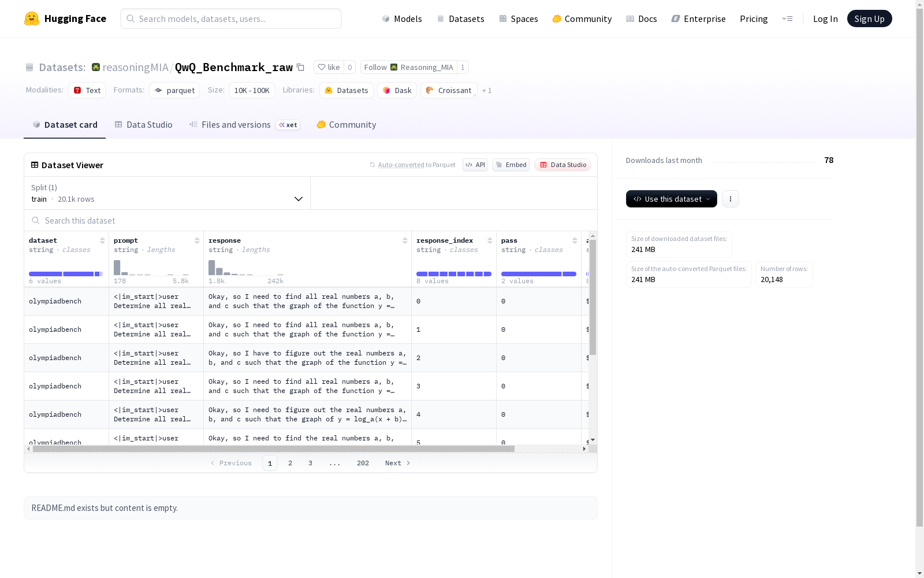Go to page 2 of the dataset
The image size is (924, 578).
click(x=290, y=463)
